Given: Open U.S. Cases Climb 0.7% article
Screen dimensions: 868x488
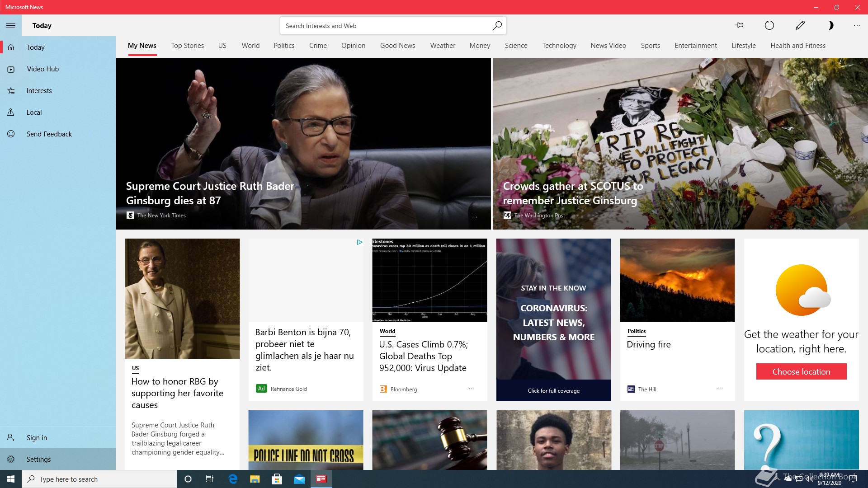Looking at the screenshot, I should click(x=424, y=356).
